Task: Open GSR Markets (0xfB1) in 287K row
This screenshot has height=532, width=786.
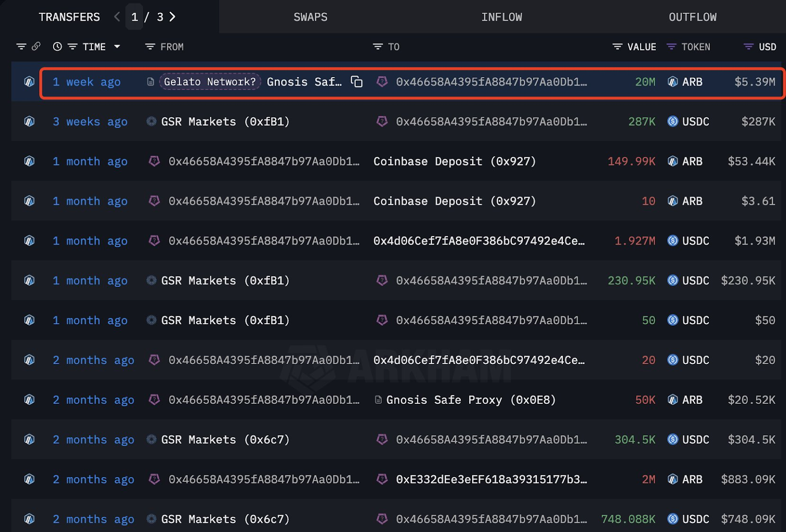Action: click(225, 122)
